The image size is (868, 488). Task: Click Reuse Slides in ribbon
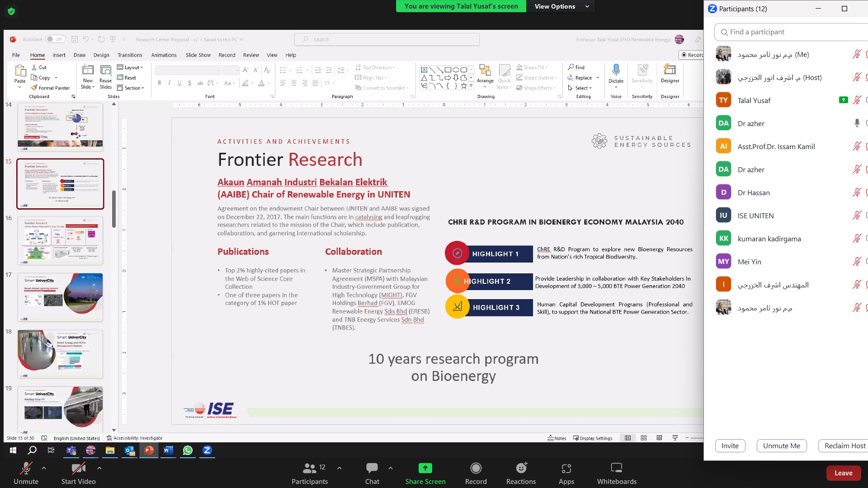105,76
